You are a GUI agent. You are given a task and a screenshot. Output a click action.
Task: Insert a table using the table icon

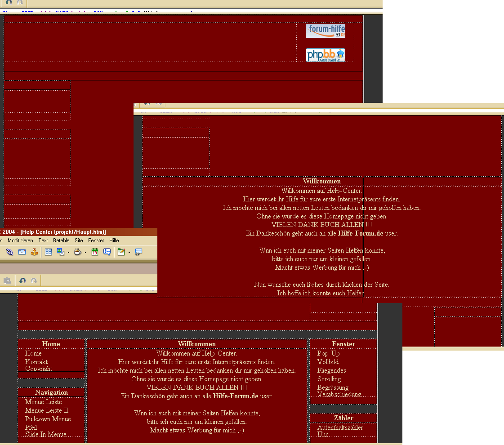coord(48,252)
